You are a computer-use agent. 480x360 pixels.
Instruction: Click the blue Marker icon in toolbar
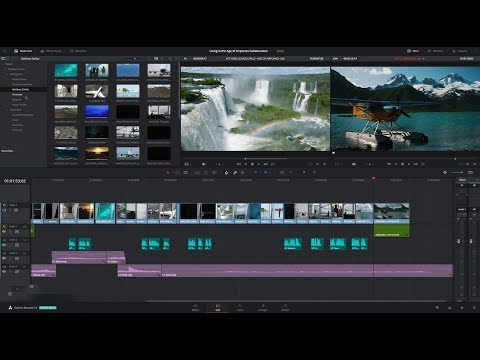coord(266,172)
